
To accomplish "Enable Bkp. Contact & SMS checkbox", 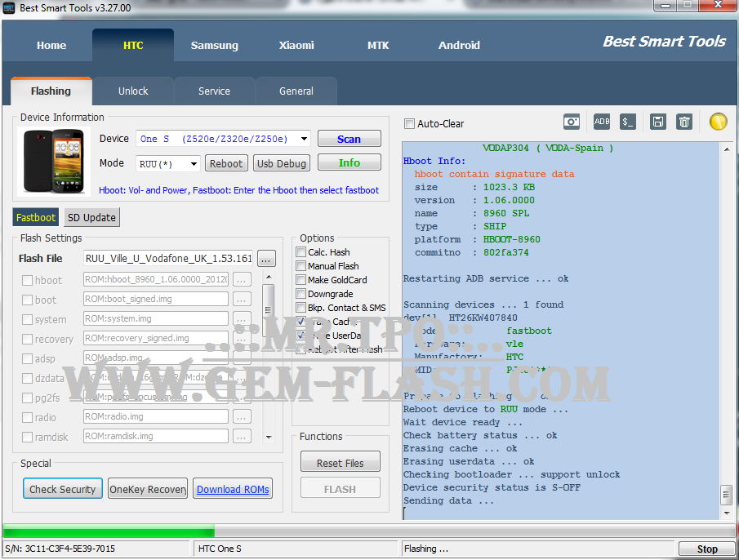I will pyautogui.click(x=300, y=308).
